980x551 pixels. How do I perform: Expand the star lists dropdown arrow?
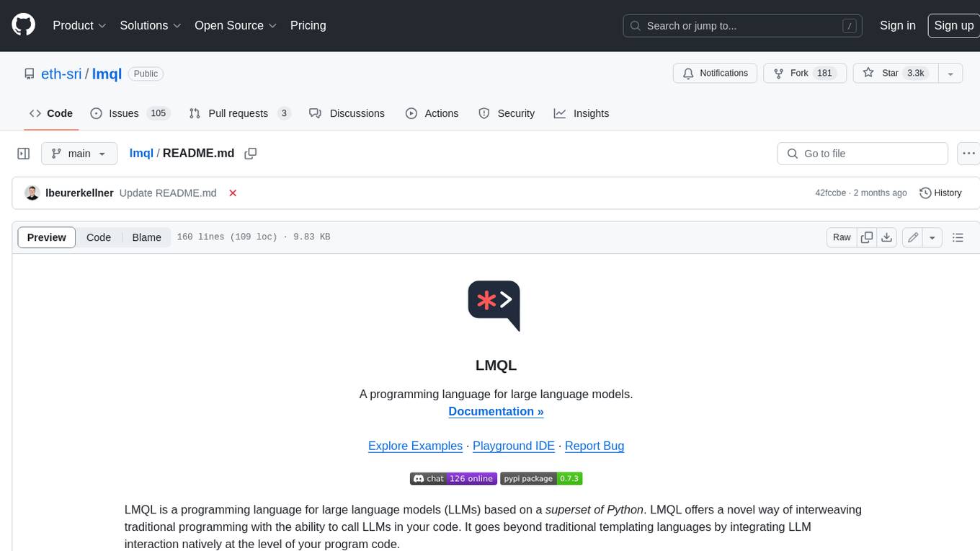click(x=950, y=74)
